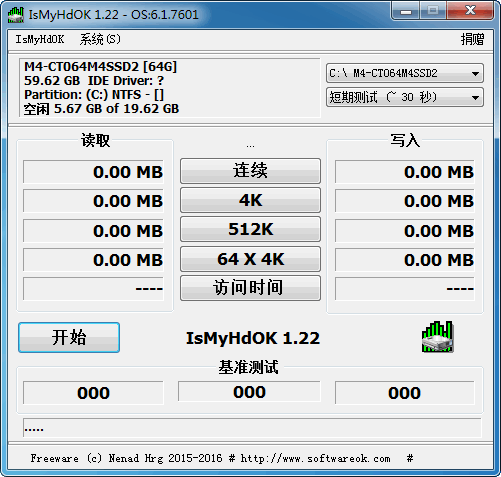Click the 读取 64 X 4K row value
The height and width of the screenshot is (477, 501).
[93, 260]
